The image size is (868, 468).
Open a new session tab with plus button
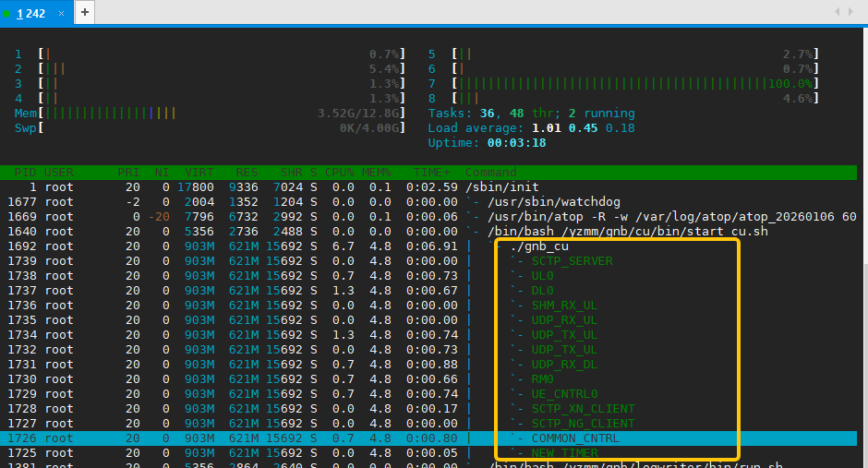pyautogui.click(x=85, y=12)
